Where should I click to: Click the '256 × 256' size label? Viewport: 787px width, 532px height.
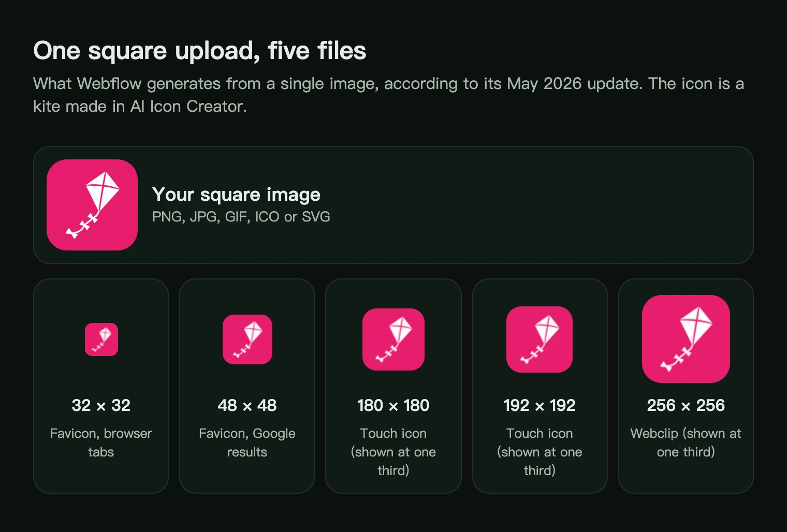pos(686,405)
